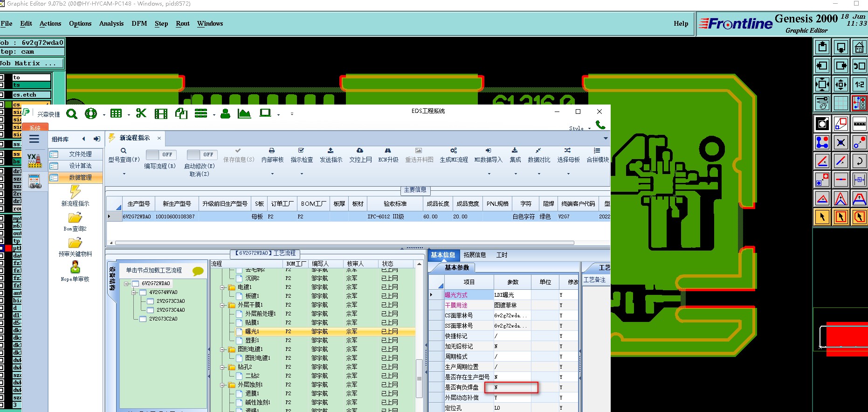Collapse the 外层蚀刻1 process folder
This screenshot has width=868, height=412.
[223, 385]
